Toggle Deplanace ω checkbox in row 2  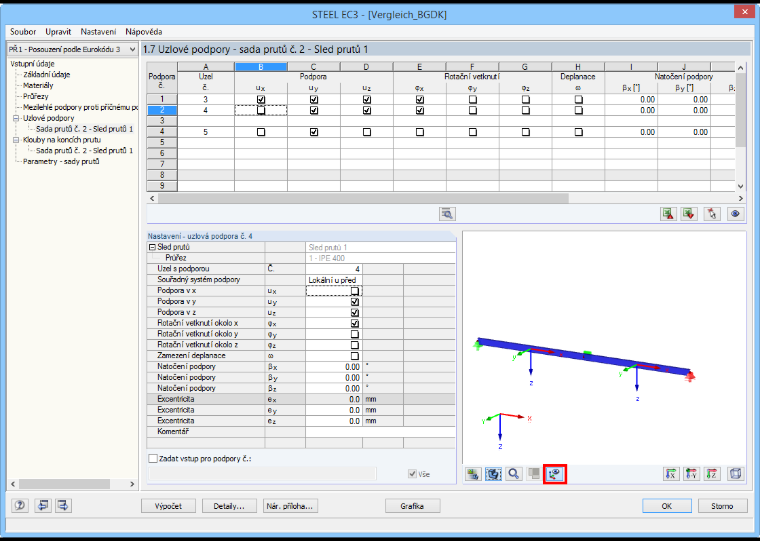tap(578, 110)
